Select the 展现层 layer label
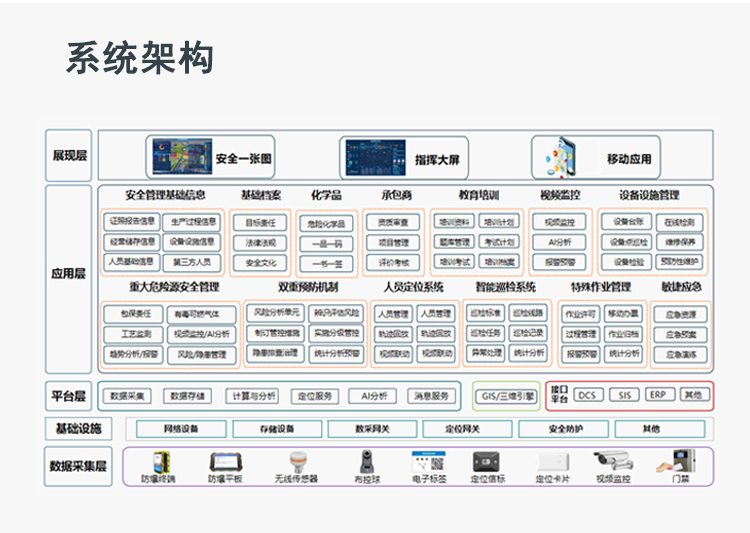The height and width of the screenshot is (533, 750). pyautogui.click(x=69, y=155)
